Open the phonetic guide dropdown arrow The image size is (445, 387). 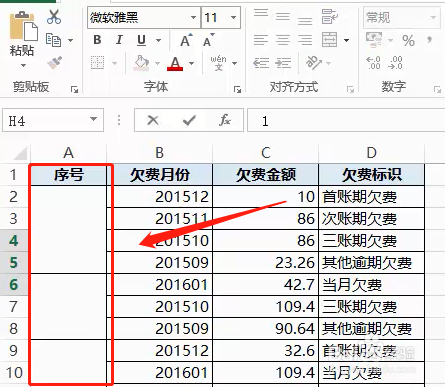(235, 63)
